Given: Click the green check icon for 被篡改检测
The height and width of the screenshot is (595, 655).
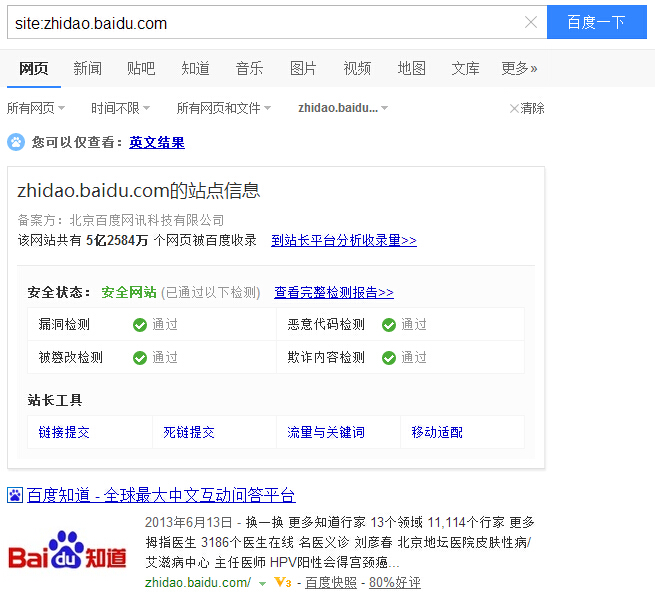Looking at the screenshot, I should tap(140, 358).
